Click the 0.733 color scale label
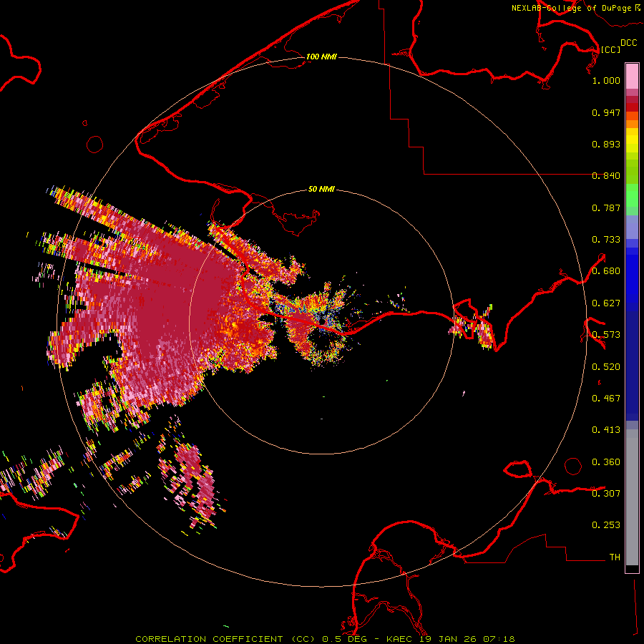The height and width of the screenshot is (644, 644). [x=606, y=240]
